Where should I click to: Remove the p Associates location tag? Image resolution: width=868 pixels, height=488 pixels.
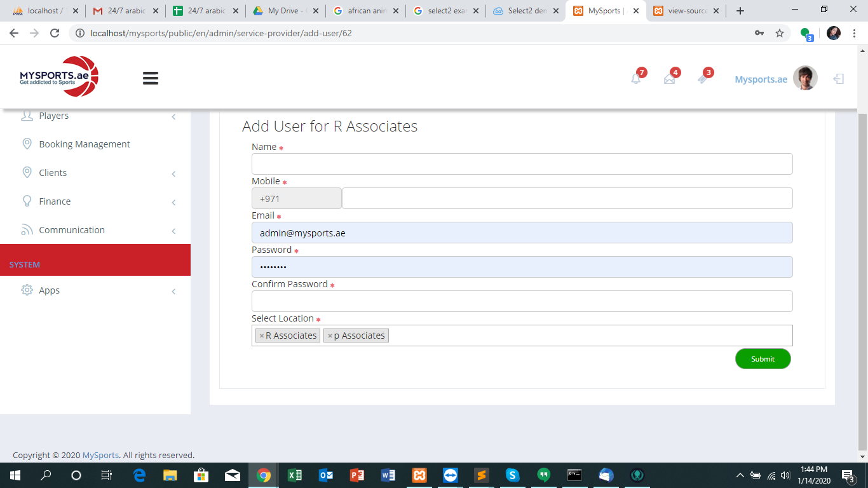coord(330,336)
